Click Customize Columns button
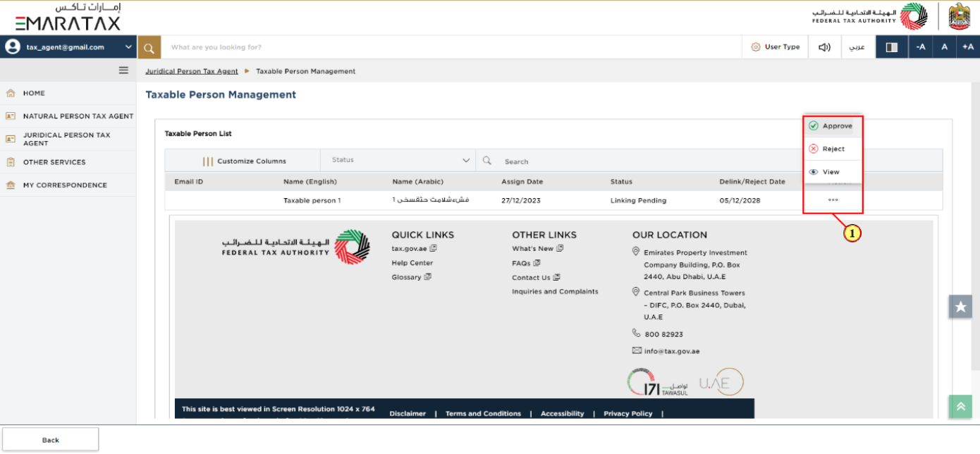 tap(243, 161)
